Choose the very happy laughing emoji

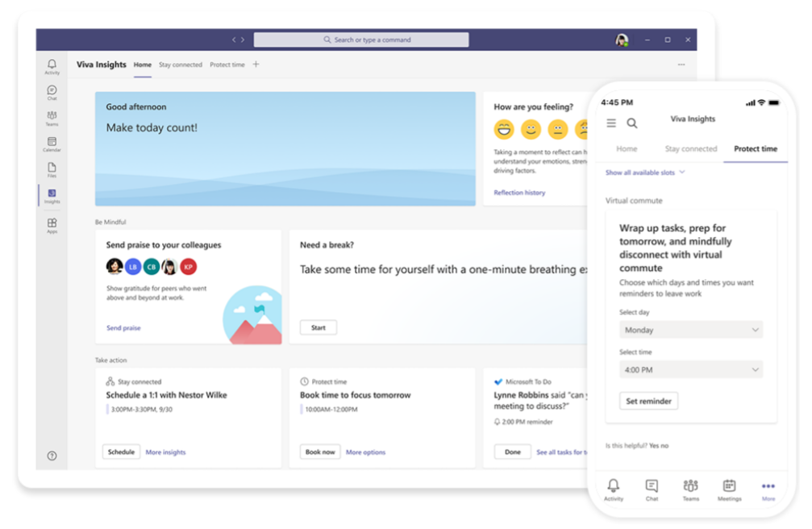(504, 129)
